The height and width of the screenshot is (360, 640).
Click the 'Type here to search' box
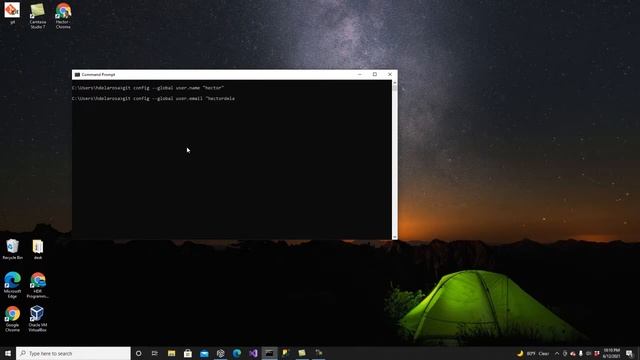73,353
